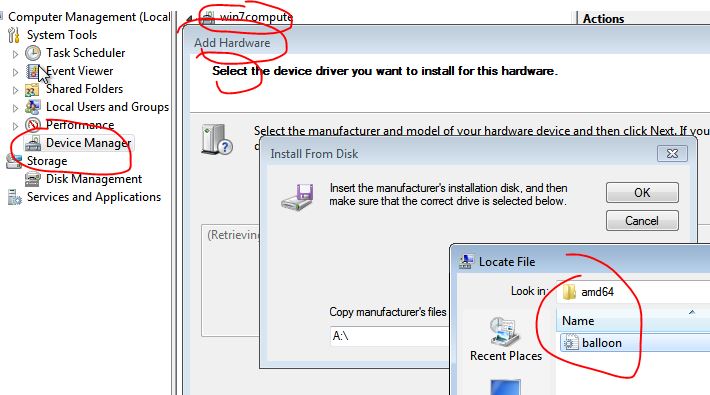Close the Install From Disk dialog

672,154
